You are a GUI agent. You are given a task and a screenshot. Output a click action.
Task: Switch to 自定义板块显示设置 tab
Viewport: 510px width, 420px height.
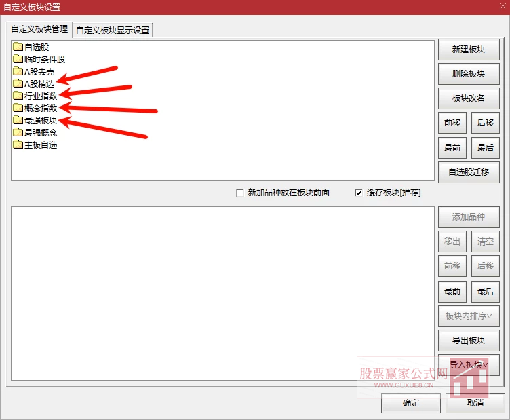[x=113, y=31]
